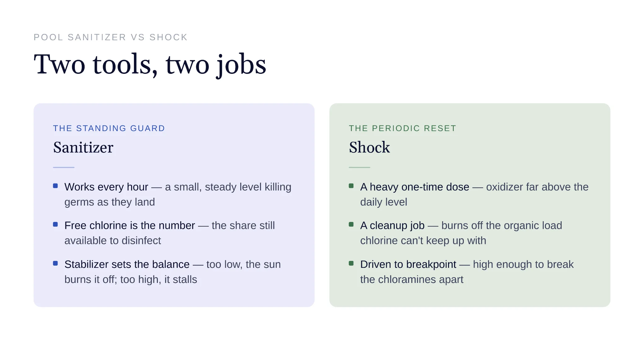Click the blue divider line under Sanitizer
644x342 pixels.
pyautogui.click(x=64, y=167)
